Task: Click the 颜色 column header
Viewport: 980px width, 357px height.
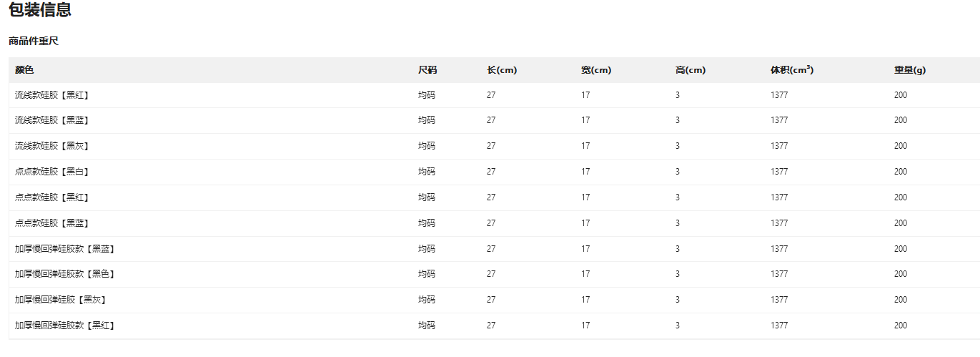Action: tap(24, 70)
